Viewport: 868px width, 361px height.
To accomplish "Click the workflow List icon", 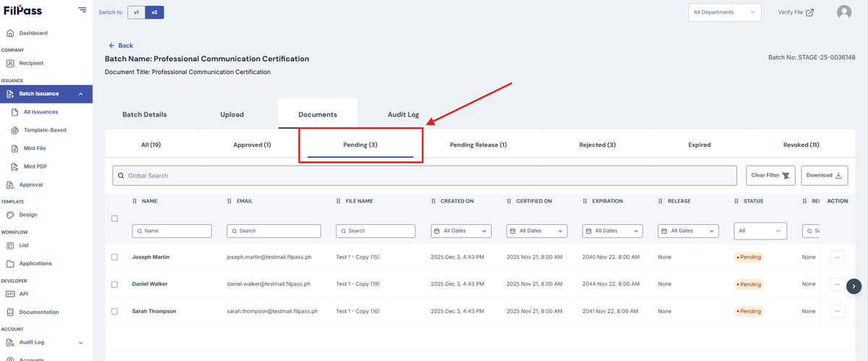I will [10, 245].
